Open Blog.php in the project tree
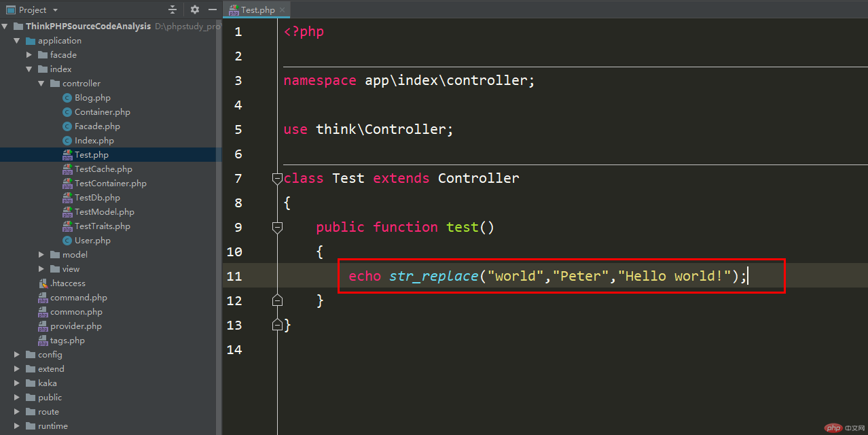This screenshot has width=868, height=435. [92, 97]
